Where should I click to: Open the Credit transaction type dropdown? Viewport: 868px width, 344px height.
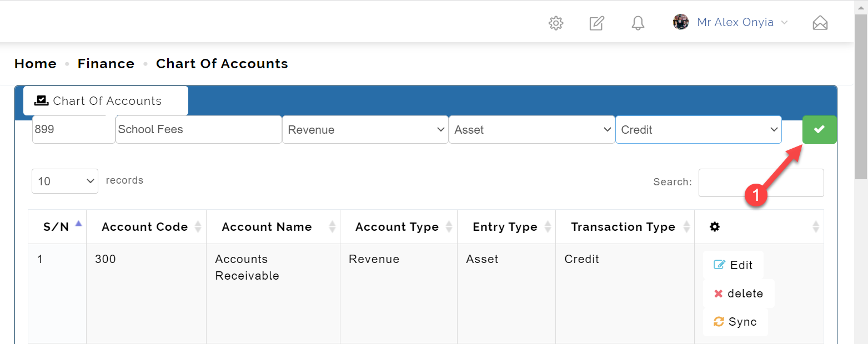(x=699, y=129)
